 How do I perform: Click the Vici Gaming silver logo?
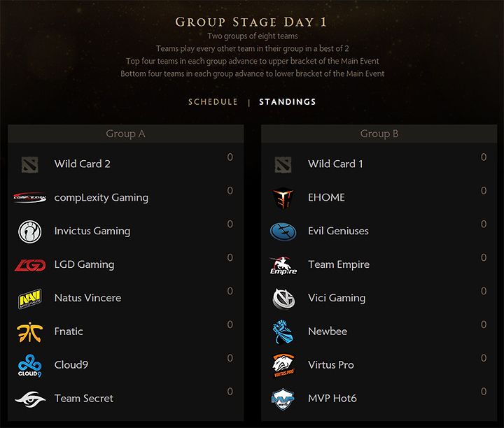[x=283, y=299]
